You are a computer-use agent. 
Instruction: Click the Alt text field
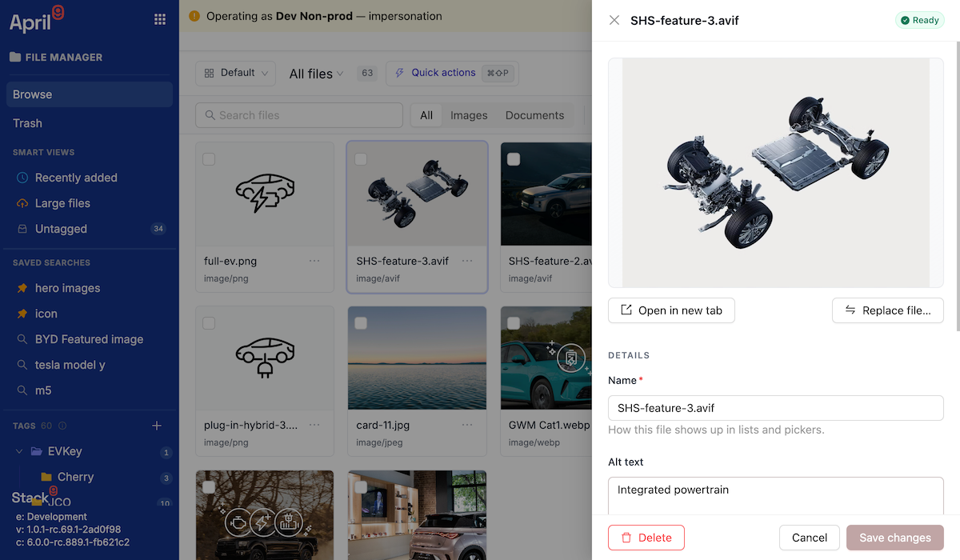(x=776, y=497)
